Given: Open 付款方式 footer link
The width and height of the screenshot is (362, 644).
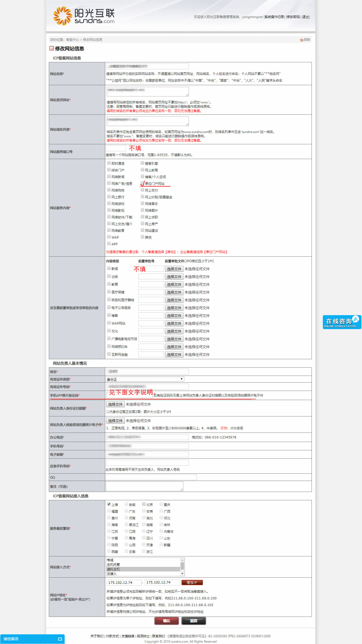Looking at the screenshot, I should 112,636.
